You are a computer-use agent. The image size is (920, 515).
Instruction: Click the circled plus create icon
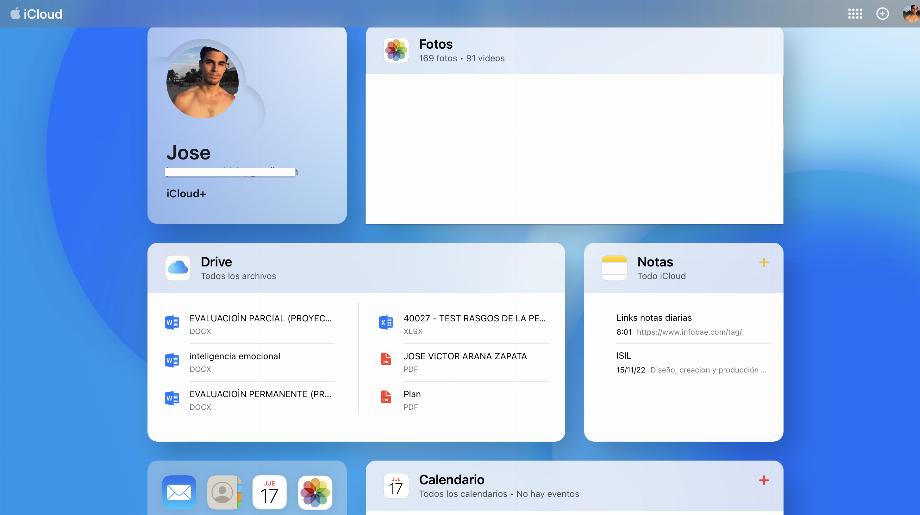tap(882, 13)
